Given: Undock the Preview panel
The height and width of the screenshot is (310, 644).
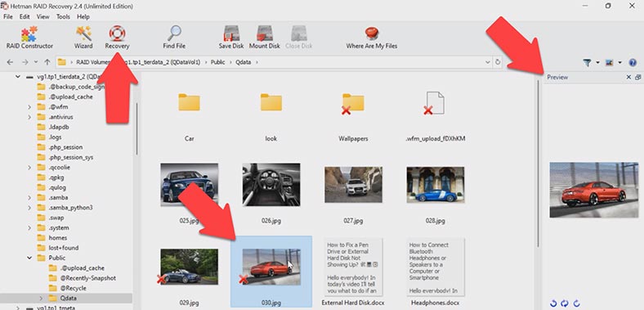Looking at the screenshot, I should pyautogui.click(x=637, y=77).
